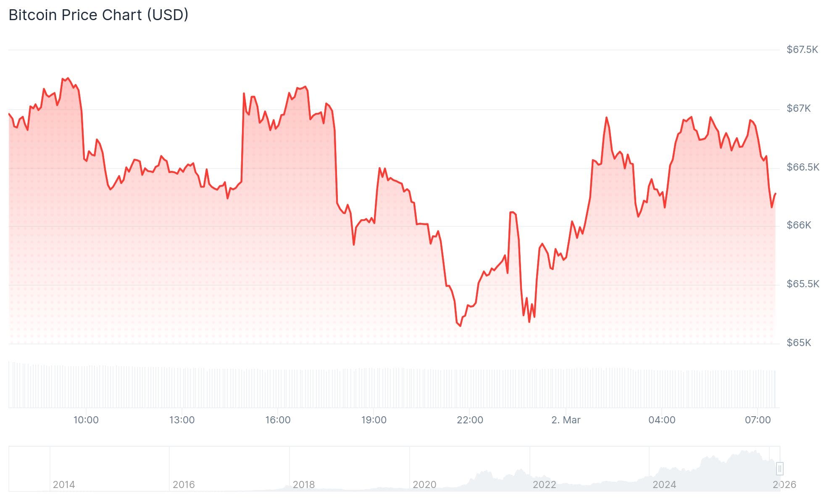The width and height of the screenshot is (829, 504).
Task: Select the 16:00 tick on the time axis
Action: pos(278,420)
